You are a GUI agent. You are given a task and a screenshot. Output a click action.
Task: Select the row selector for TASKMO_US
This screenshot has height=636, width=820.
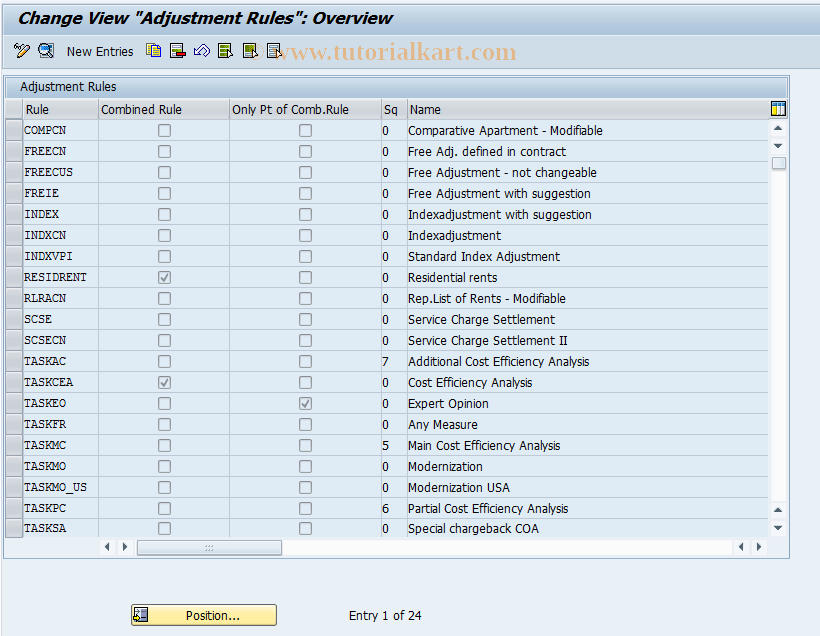coord(14,487)
